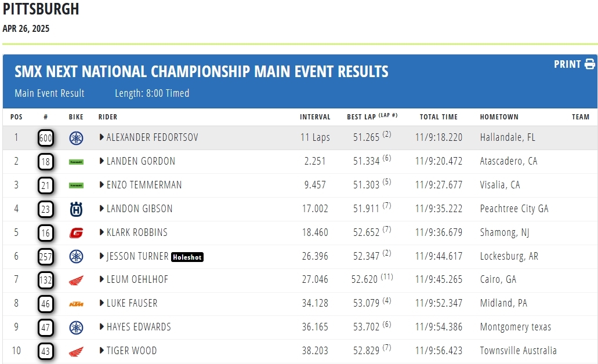Click the printer icon beside PRINT
The height and width of the screenshot is (364, 598).
point(590,64)
